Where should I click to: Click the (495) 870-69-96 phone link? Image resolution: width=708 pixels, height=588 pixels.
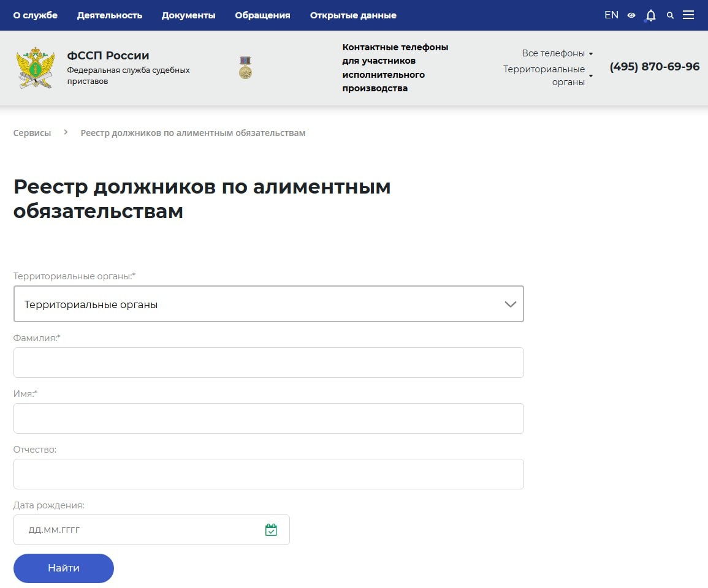pos(654,67)
